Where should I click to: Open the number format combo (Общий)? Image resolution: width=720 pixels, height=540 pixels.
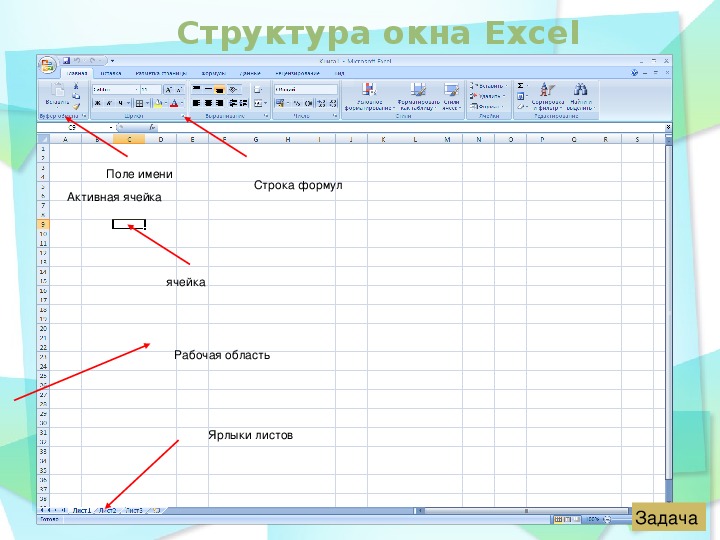pos(306,90)
